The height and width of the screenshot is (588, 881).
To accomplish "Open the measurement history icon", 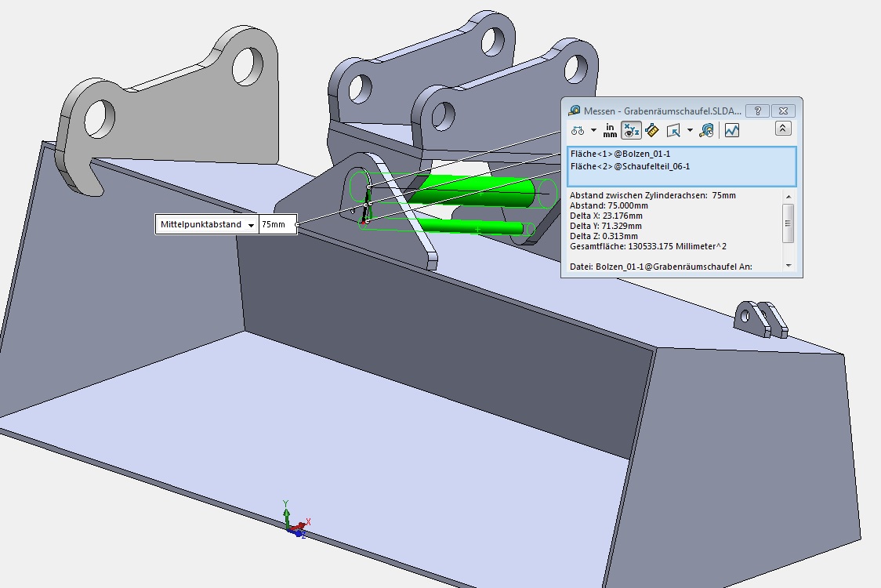I will (706, 131).
